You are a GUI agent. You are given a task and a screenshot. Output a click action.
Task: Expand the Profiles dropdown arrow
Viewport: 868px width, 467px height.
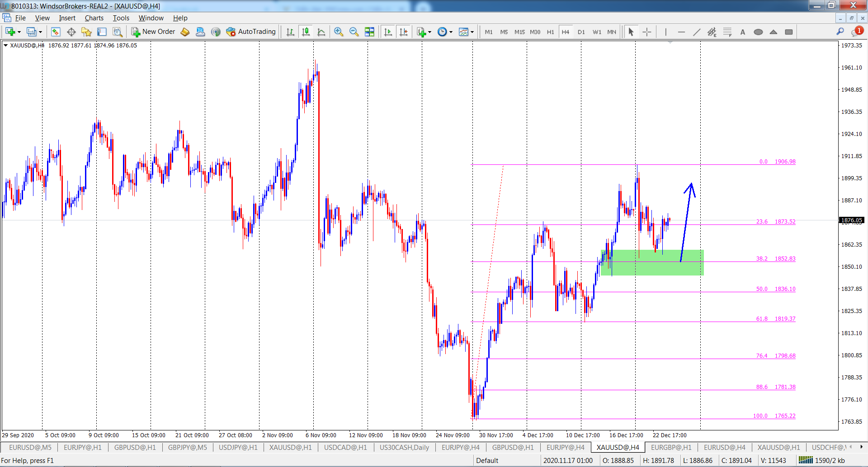pyautogui.click(x=40, y=32)
